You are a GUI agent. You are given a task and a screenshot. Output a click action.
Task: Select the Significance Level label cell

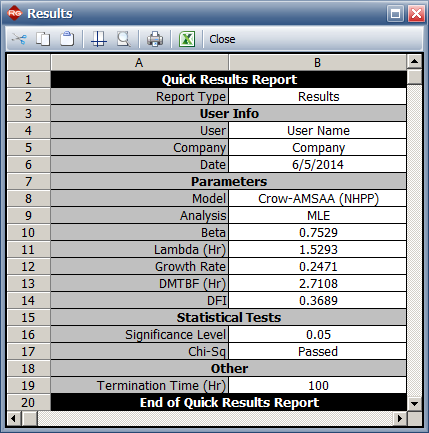click(x=139, y=334)
